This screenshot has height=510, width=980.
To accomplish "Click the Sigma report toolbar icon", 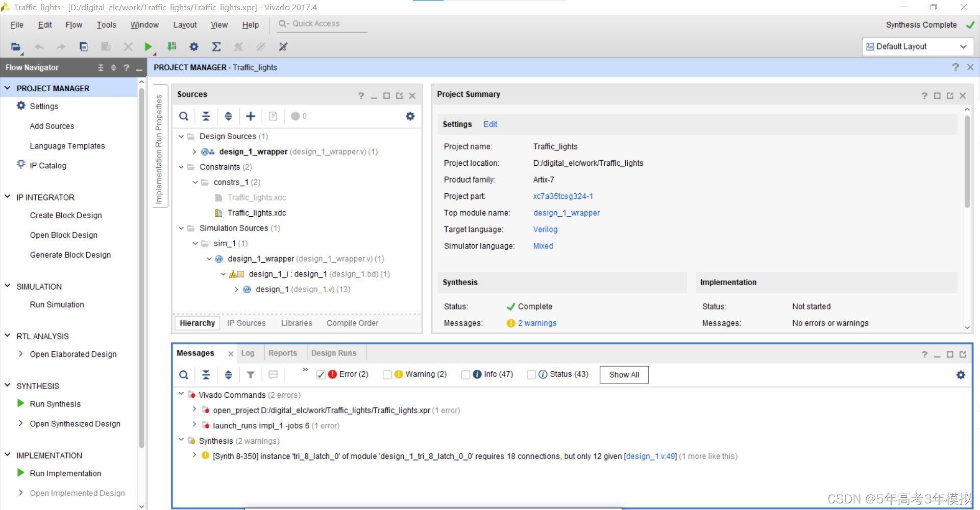I will (x=216, y=46).
